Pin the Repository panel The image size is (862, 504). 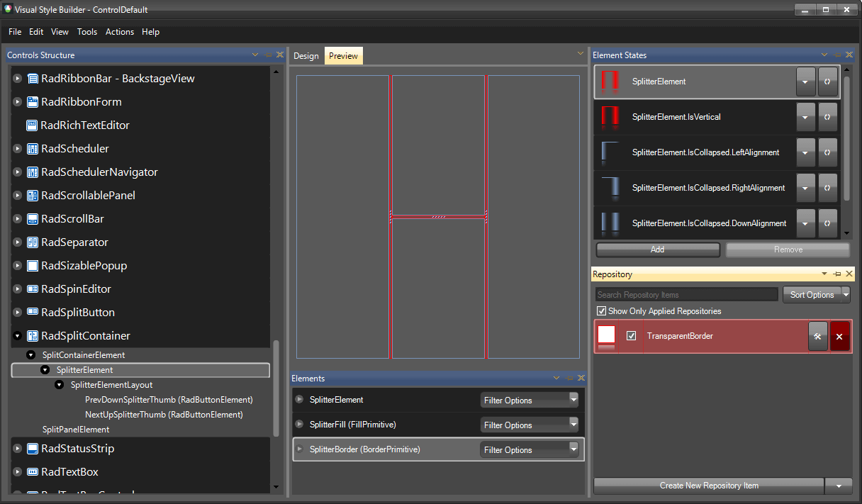(837, 274)
